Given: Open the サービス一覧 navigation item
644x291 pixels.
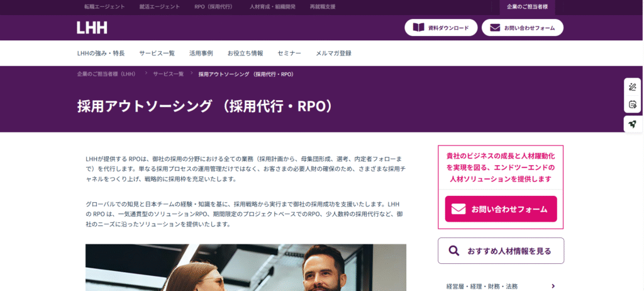Looking at the screenshot, I should click(x=157, y=53).
